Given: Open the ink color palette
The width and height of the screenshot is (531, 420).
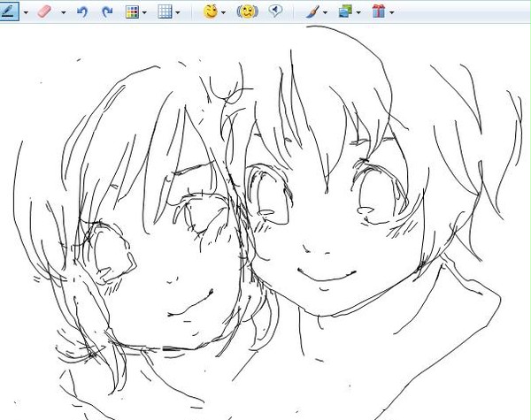Looking at the screenshot, I should click(x=132, y=12).
